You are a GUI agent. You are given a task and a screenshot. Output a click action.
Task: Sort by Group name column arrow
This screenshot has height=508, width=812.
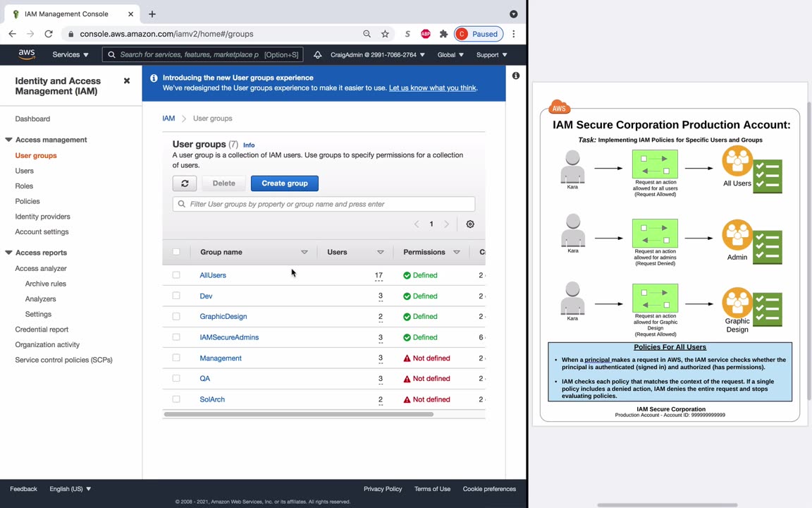coord(304,252)
